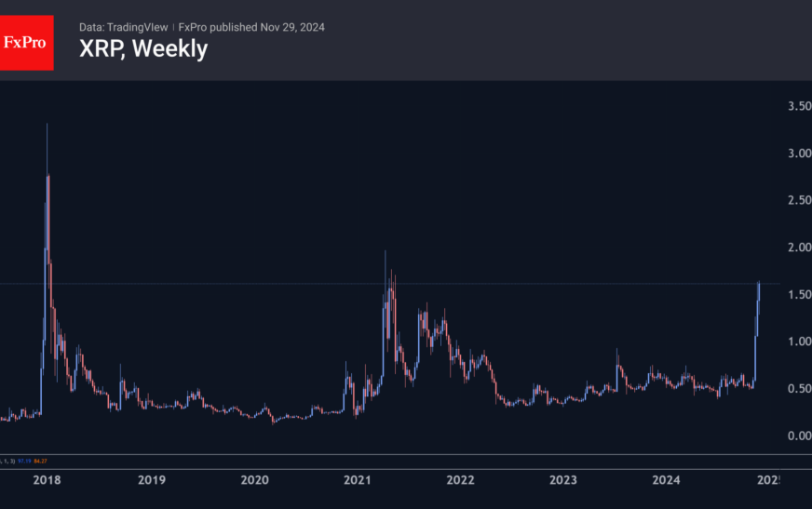Click the 2019 label on time axis
This screenshot has height=509, width=812.
tap(152, 480)
